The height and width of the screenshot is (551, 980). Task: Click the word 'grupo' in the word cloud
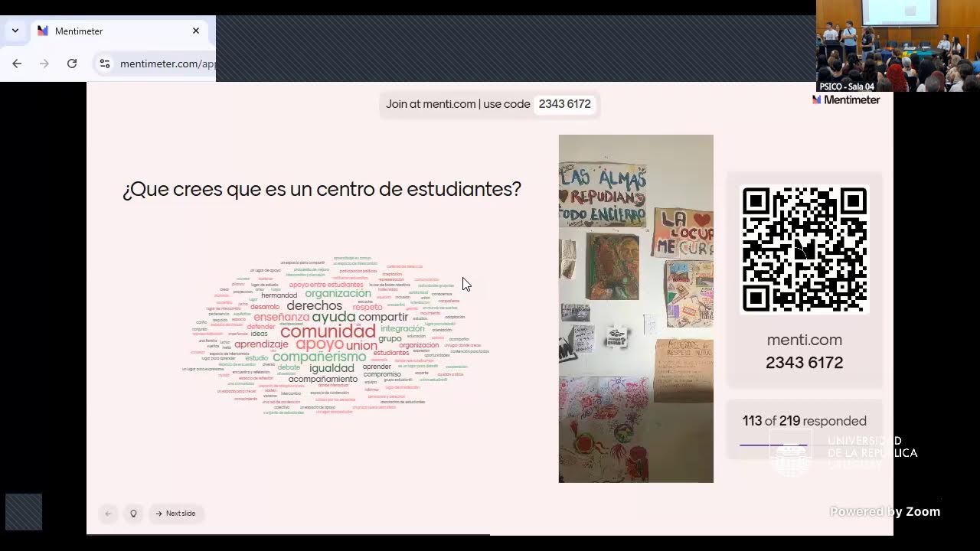pyautogui.click(x=390, y=338)
